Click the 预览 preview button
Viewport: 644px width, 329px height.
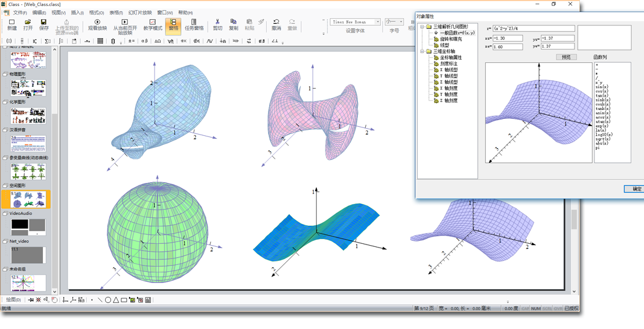click(x=566, y=57)
